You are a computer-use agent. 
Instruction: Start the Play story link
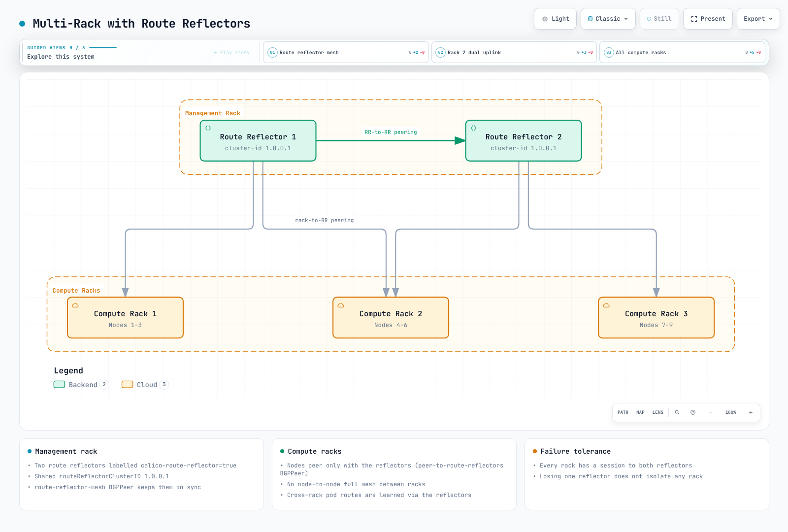click(232, 52)
